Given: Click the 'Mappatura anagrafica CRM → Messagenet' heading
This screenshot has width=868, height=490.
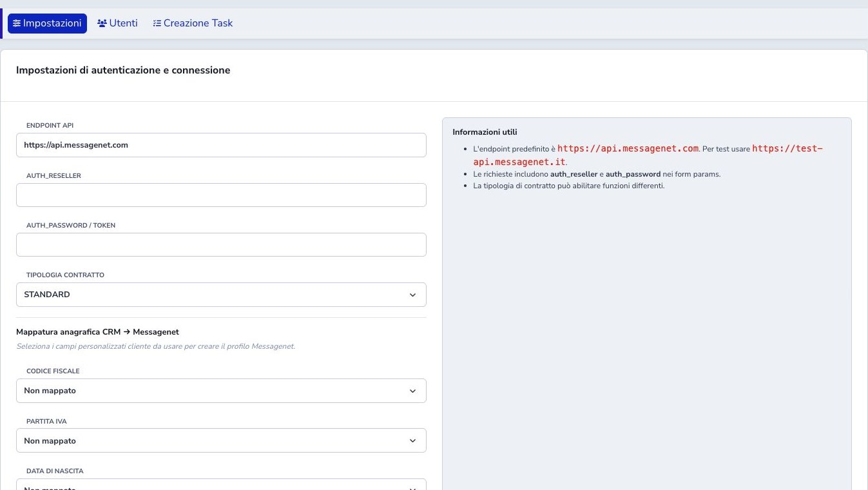Looking at the screenshot, I should coord(97,332).
